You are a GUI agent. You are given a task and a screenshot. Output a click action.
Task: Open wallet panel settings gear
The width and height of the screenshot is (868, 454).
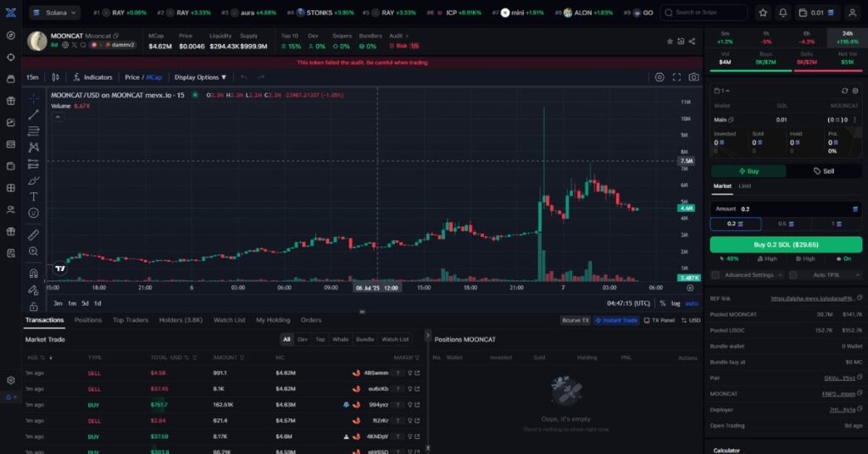pyautogui.click(x=855, y=91)
